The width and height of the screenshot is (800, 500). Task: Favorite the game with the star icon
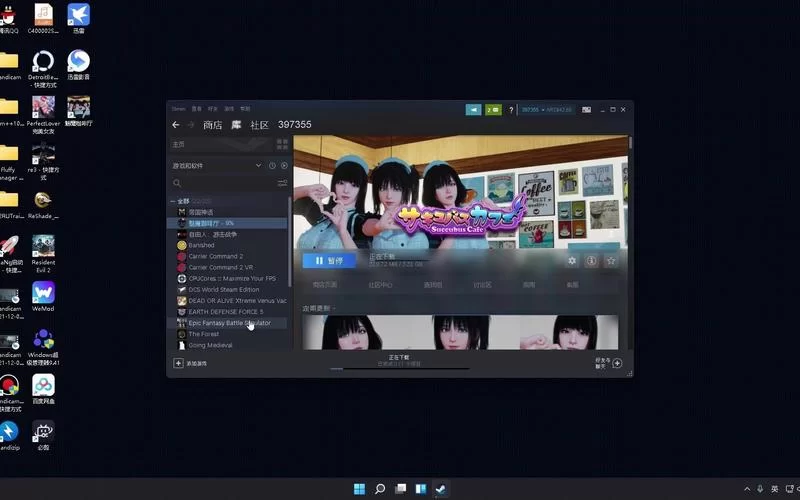pos(611,261)
